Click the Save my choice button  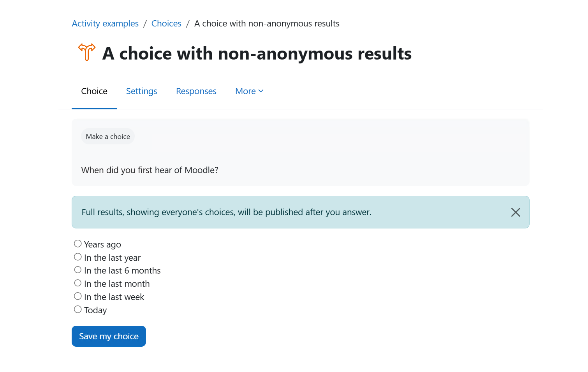click(x=109, y=336)
